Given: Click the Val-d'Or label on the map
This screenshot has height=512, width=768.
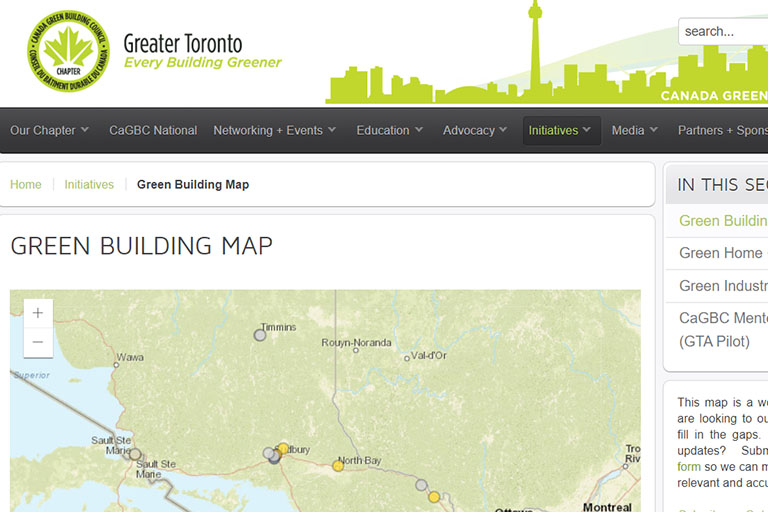Looking at the screenshot, I should (429, 355).
